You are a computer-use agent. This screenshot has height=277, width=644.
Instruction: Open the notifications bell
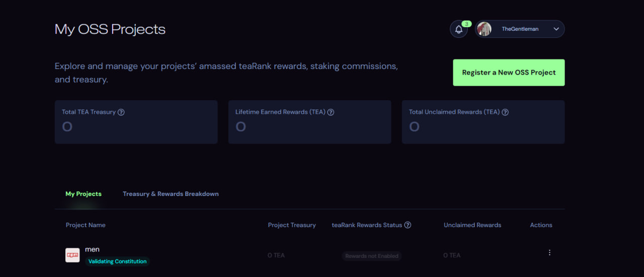coord(458,29)
